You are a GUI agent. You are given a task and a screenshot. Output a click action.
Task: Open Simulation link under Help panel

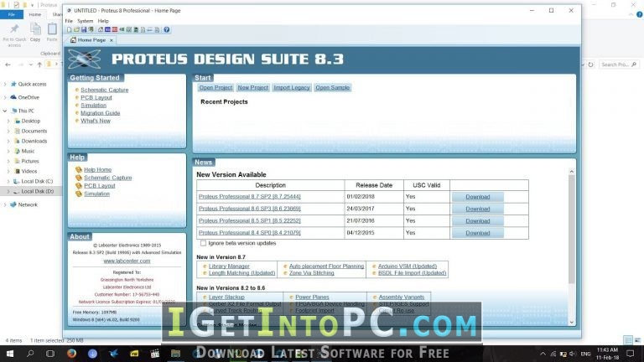tap(97, 194)
